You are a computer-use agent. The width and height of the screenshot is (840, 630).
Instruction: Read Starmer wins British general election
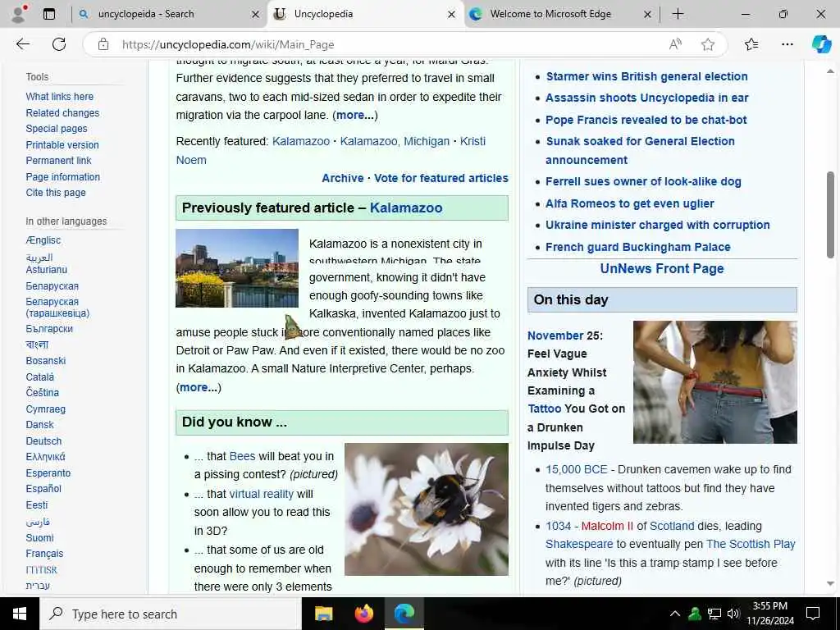click(x=646, y=76)
